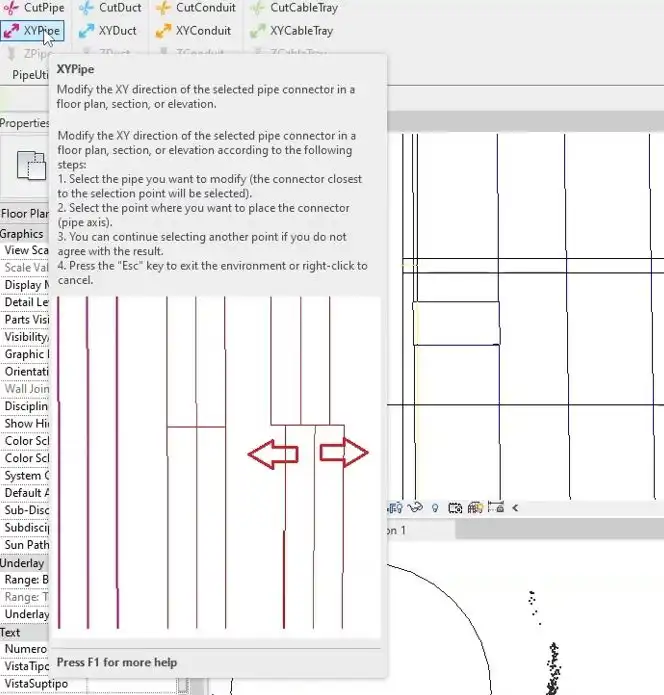Image resolution: width=664 pixels, height=695 pixels.
Task: Click the Properties type selector icon
Action: (x=31, y=166)
